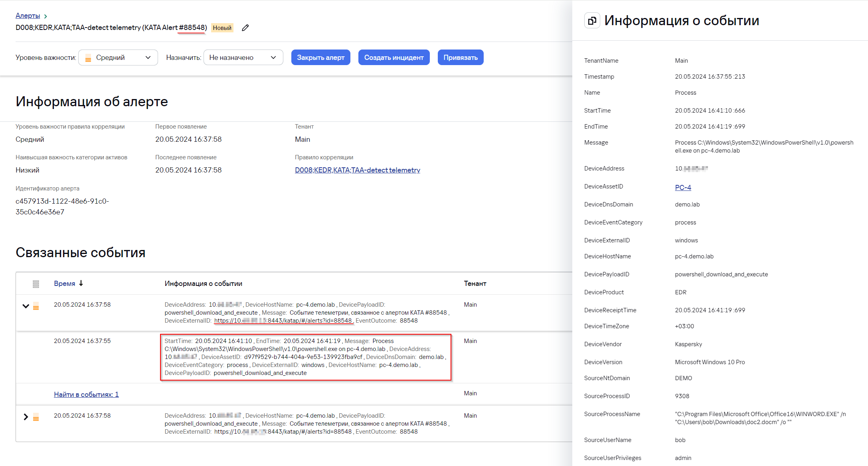868x466 pixels.
Task: Click the SourceUserName value bob
Action: (x=680, y=440)
